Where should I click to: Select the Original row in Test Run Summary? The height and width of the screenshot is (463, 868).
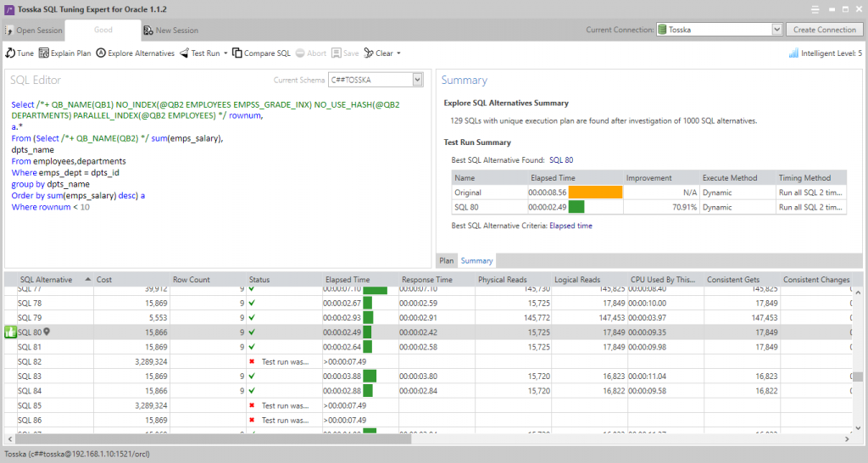click(x=648, y=192)
